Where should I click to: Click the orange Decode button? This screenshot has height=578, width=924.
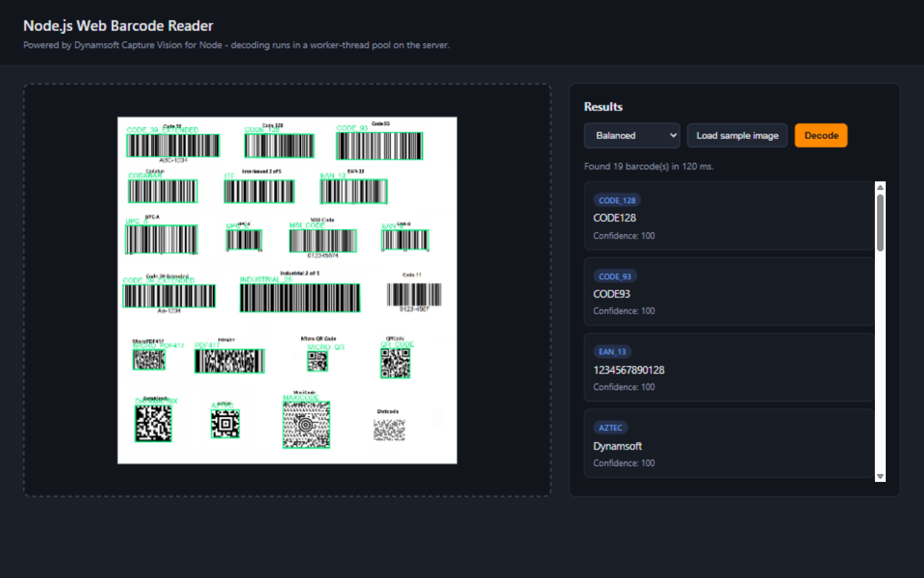coord(821,136)
